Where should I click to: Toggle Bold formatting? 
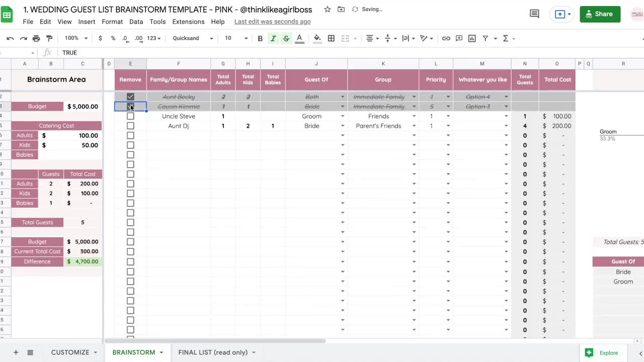pyautogui.click(x=260, y=38)
